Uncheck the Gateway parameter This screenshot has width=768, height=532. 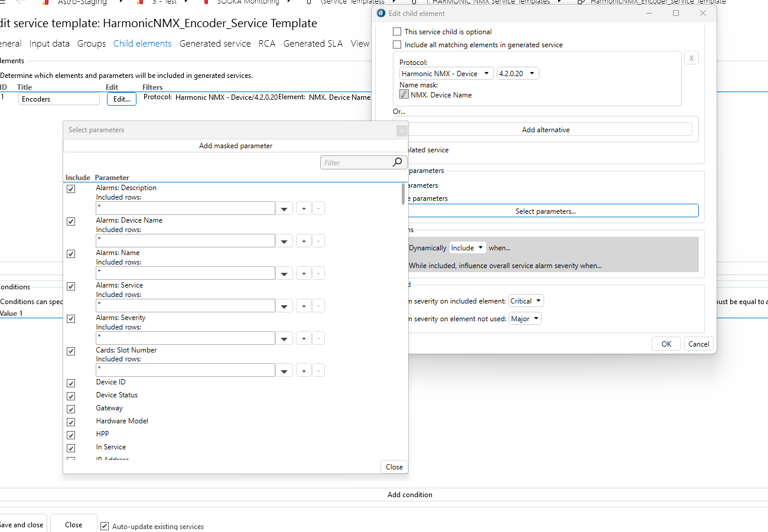(x=71, y=409)
